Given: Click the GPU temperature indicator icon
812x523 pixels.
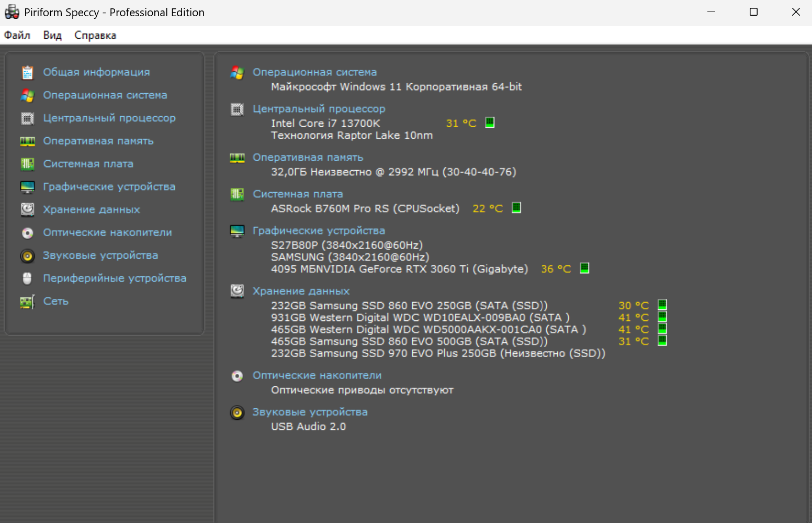Looking at the screenshot, I should [584, 268].
